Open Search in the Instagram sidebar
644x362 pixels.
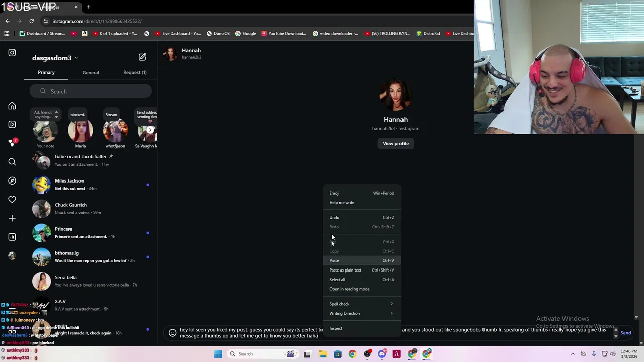(12, 162)
